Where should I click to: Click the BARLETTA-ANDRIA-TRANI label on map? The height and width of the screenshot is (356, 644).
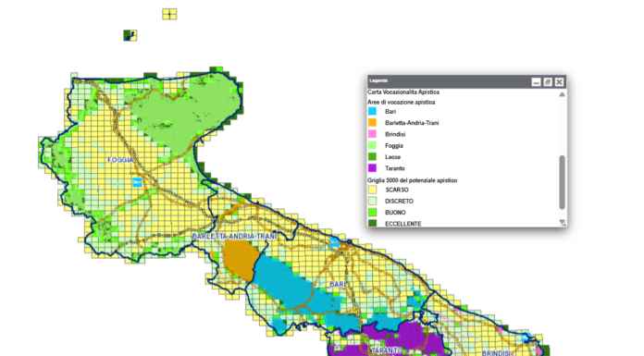(x=234, y=237)
